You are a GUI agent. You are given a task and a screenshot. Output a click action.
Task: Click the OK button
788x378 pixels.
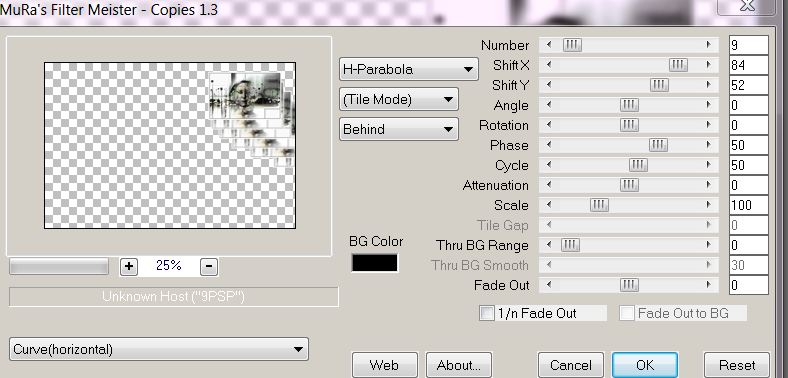click(645, 365)
